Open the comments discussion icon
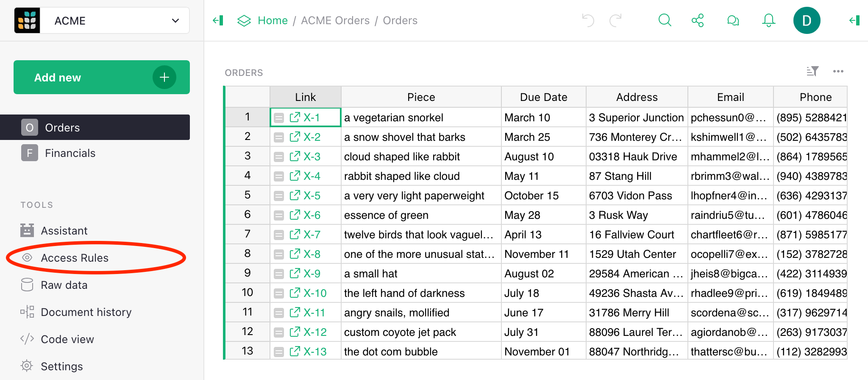Image resolution: width=868 pixels, height=380 pixels. [733, 20]
